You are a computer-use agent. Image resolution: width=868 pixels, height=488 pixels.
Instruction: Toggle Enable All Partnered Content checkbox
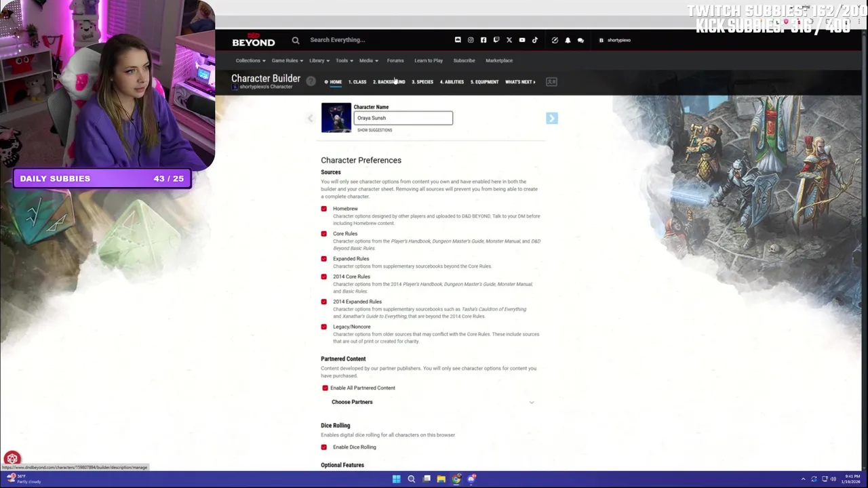325,388
